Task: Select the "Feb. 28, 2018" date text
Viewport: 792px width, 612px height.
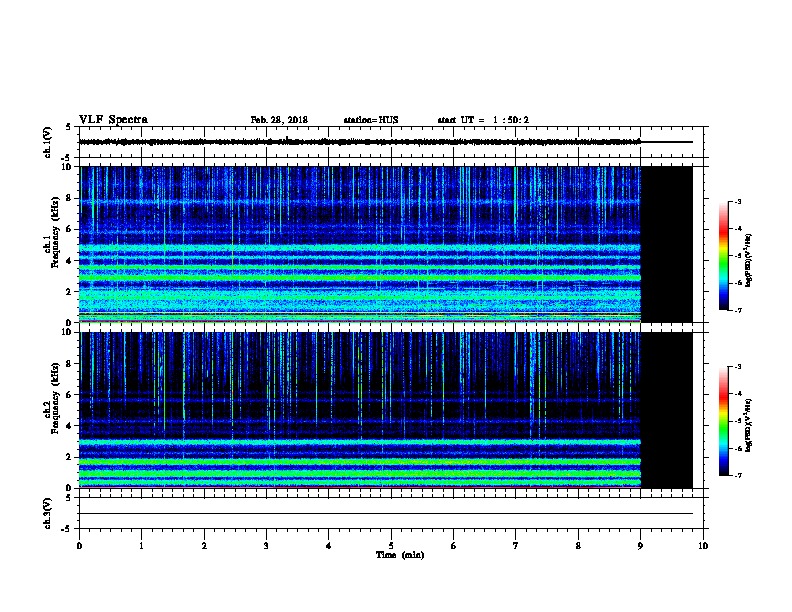Action: (279, 120)
